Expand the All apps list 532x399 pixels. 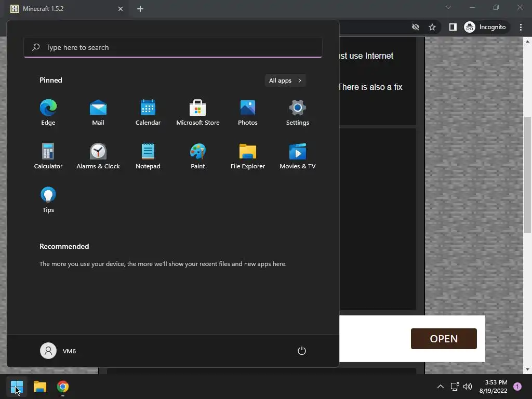click(x=285, y=81)
